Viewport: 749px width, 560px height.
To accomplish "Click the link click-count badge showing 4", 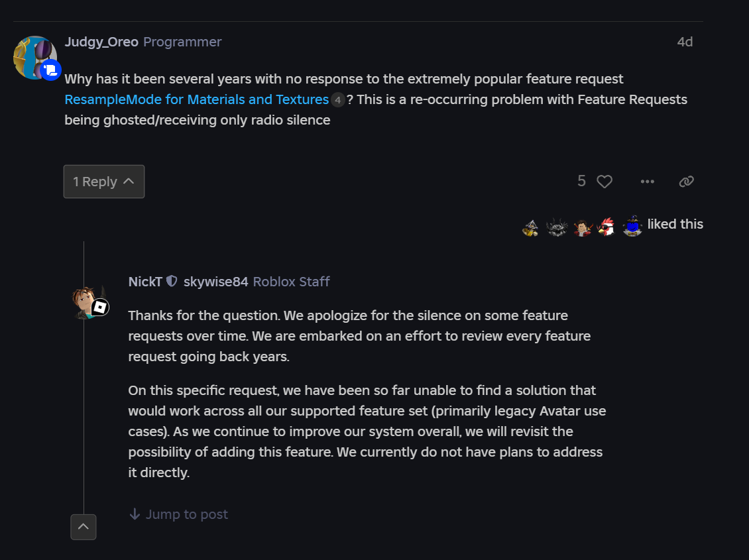I will (x=338, y=100).
